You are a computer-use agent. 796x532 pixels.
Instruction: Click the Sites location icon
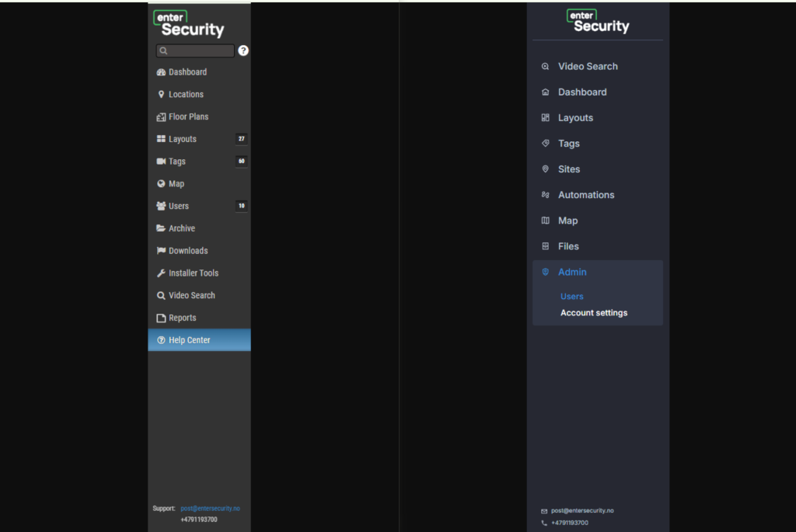[545, 169]
